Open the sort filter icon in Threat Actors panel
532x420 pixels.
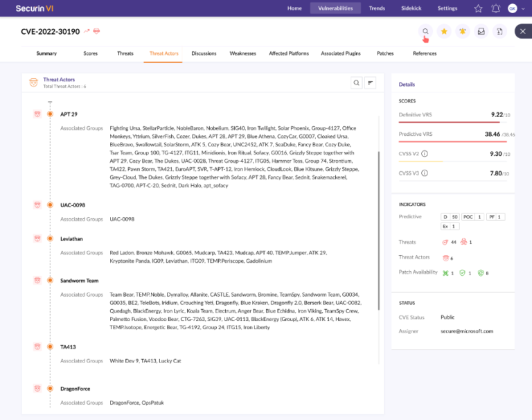(x=371, y=82)
